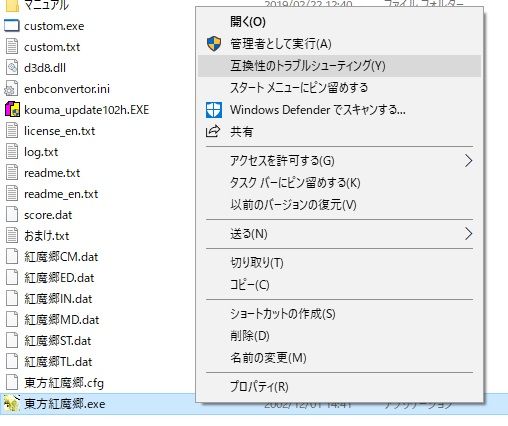The width and height of the screenshot is (508, 426).
Task: Select the file name enbconvertor.ini
Action: coord(67,89)
